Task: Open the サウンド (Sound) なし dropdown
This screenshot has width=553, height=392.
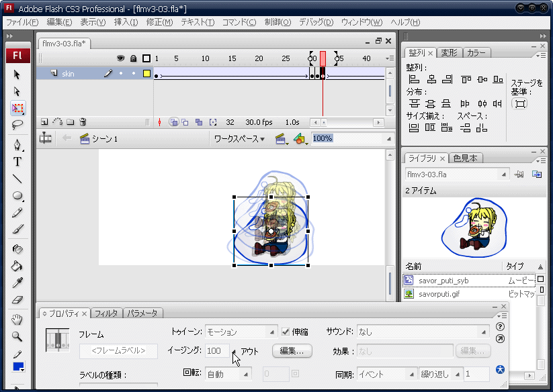Action: point(423,332)
